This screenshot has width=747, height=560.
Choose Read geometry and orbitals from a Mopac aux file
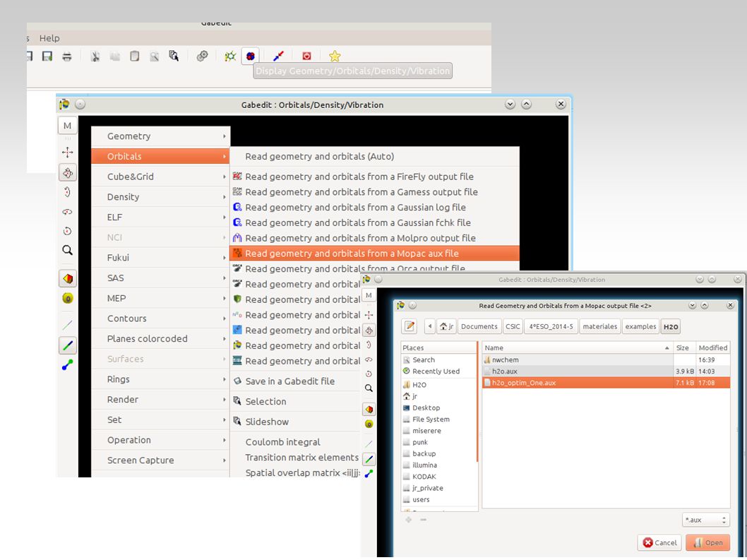point(374,254)
